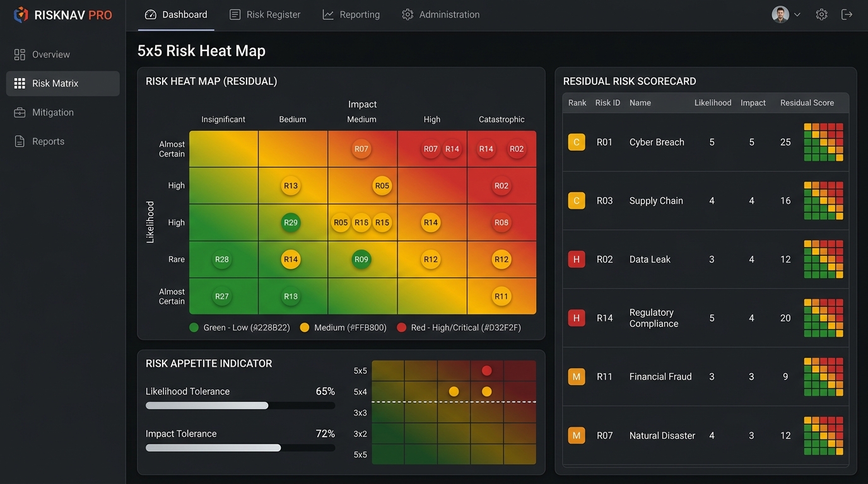Open the Cyber Breach row mini heat map
The height and width of the screenshot is (484, 868).
tap(824, 142)
